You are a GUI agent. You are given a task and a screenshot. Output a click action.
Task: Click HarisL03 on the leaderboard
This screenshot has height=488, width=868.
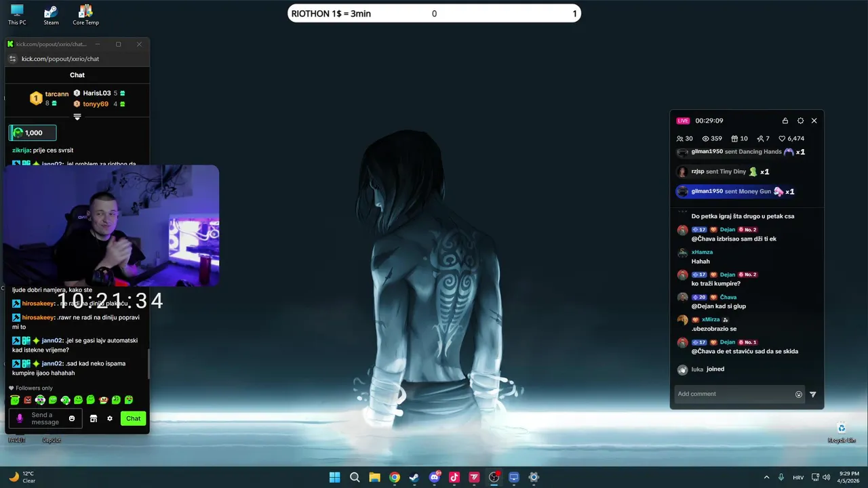tap(97, 93)
